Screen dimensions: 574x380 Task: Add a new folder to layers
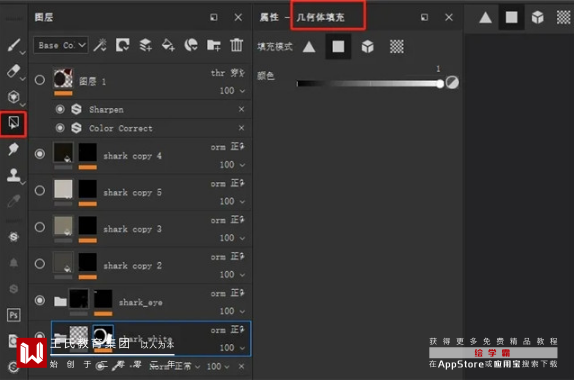(213, 45)
